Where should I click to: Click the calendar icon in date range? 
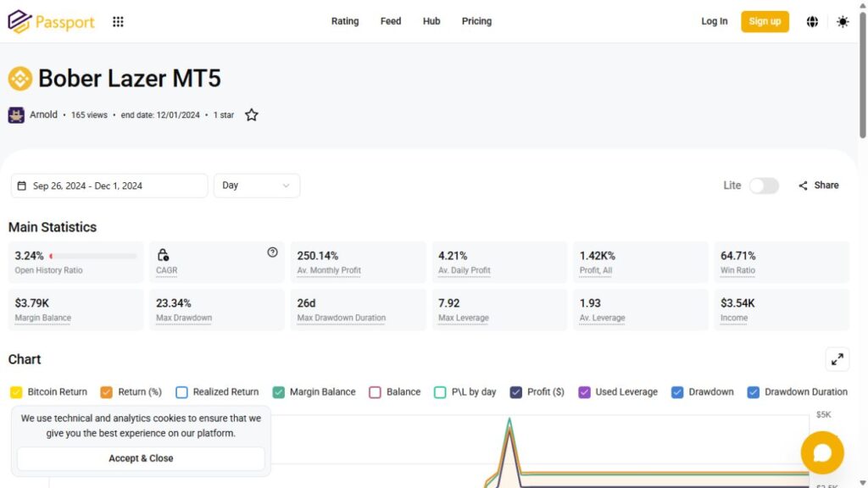pos(21,186)
